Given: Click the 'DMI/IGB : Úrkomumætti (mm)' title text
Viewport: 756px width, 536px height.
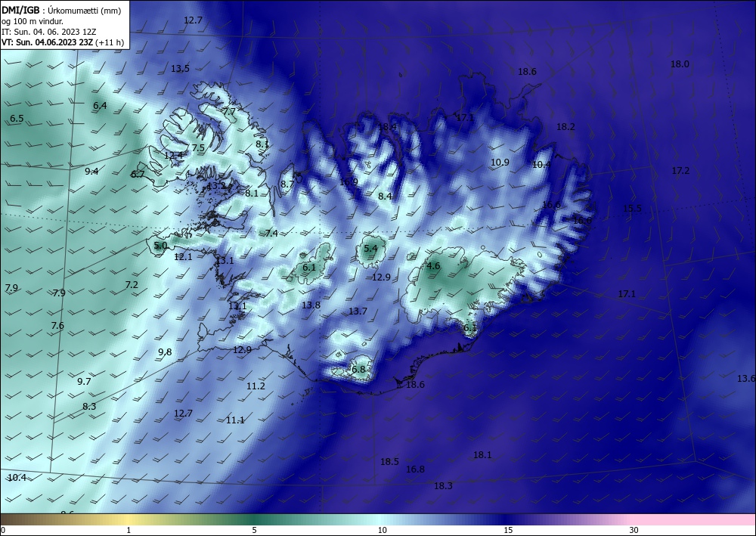Looking at the screenshot, I should [x=61, y=11].
